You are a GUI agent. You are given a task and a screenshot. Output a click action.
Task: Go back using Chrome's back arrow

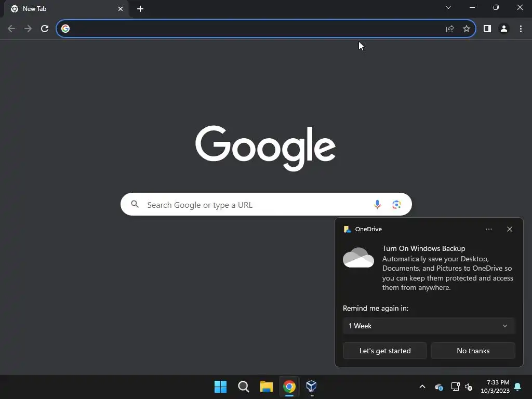point(11,29)
